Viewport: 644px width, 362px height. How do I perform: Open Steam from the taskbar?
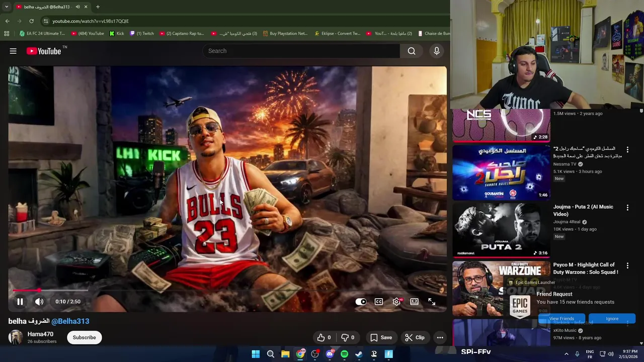coord(359,354)
